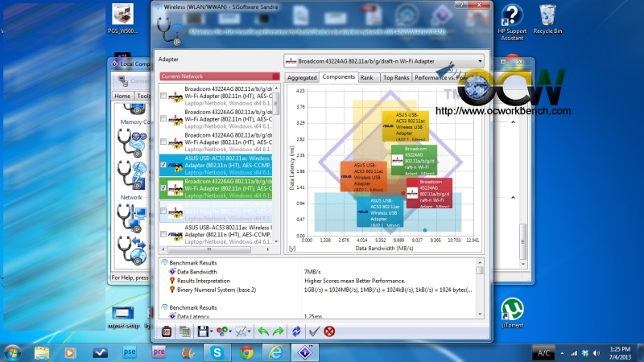Open HP Support Assistant desktop icon
This screenshot has height=362, width=644.
[x=512, y=23]
